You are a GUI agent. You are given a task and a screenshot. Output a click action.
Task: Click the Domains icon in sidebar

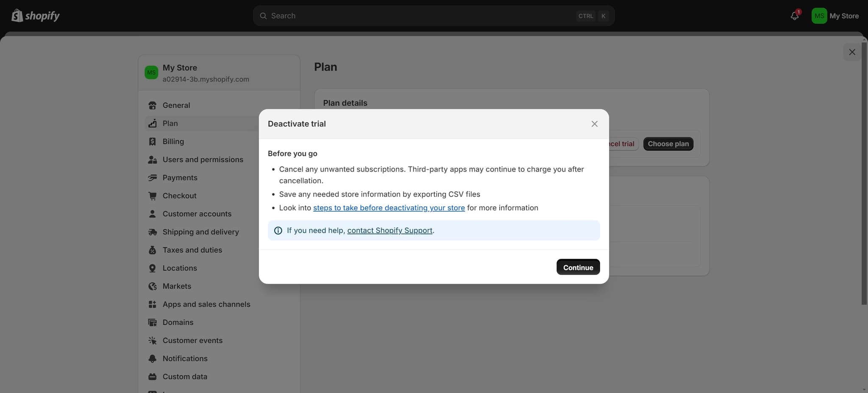[152, 323]
